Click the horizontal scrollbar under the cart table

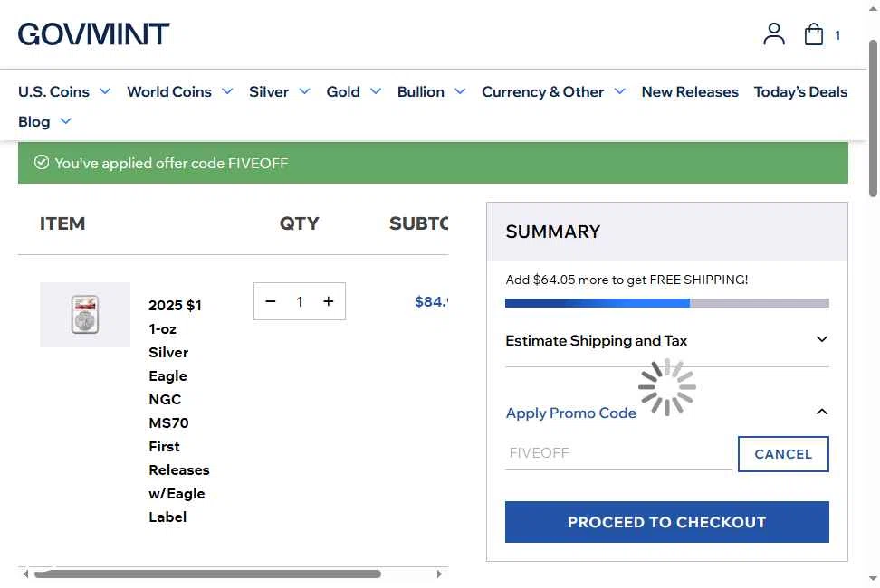coord(207,574)
